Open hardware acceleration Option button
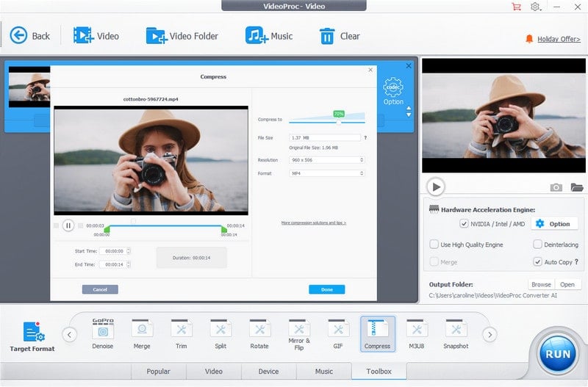Viewport: 588px width, 387px height. coord(554,224)
